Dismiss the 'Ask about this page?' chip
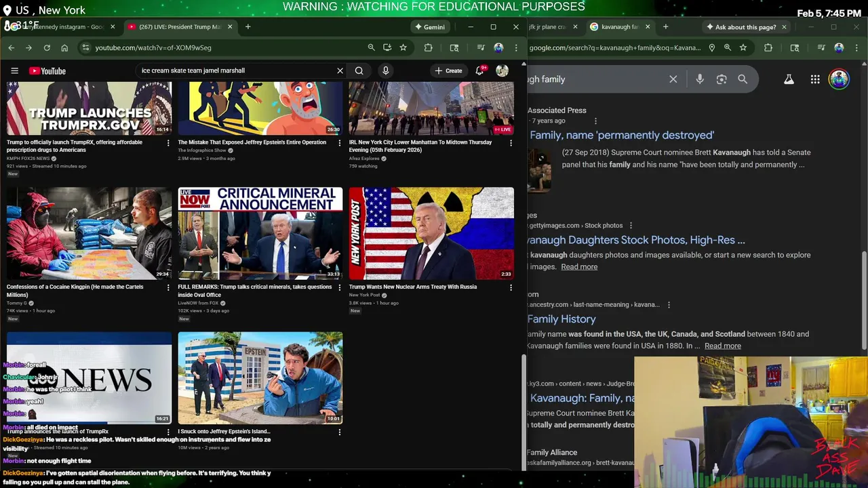 [784, 27]
